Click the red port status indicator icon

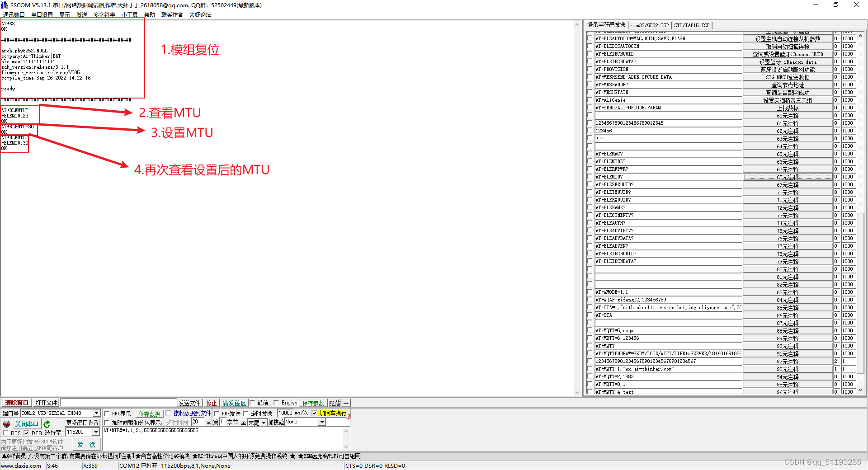[6, 424]
